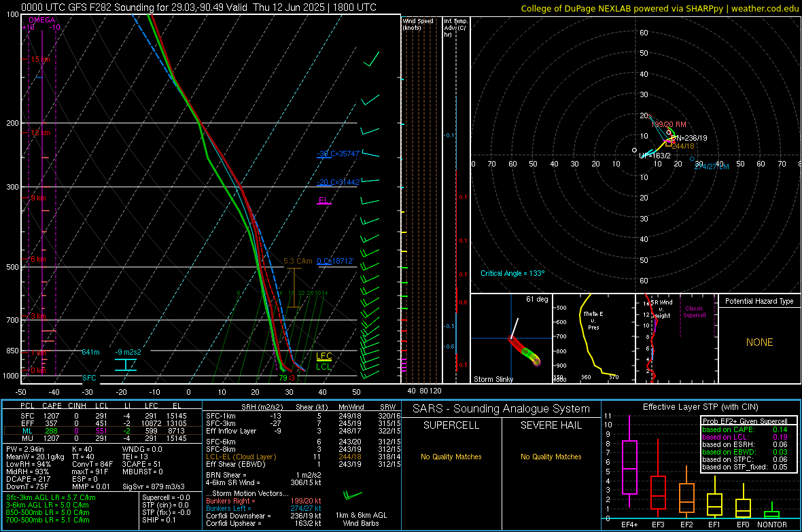Click the yellow LFC label on Skew-T
Viewport: 802px width, 532px height.
click(324, 356)
